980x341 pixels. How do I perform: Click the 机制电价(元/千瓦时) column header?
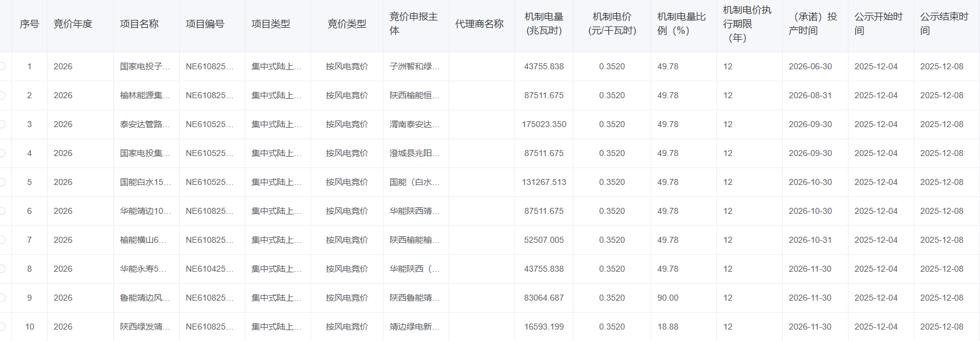(x=612, y=24)
